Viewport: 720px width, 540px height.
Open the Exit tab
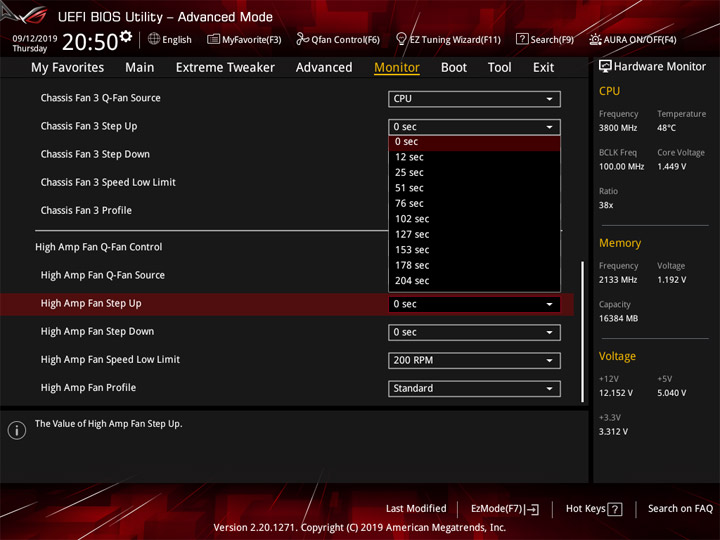[x=543, y=68]
